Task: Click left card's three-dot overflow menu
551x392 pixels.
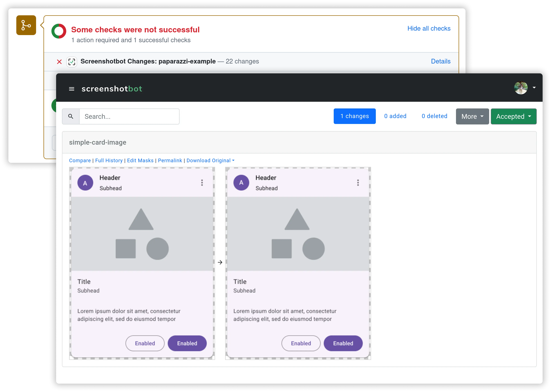Action: pyautogui.click(x=202, y=183)
